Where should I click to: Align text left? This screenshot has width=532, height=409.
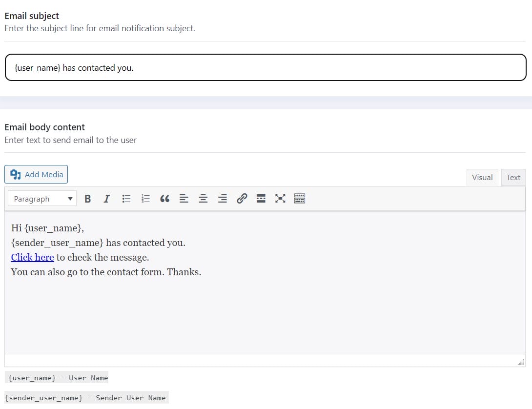point(184,199)
